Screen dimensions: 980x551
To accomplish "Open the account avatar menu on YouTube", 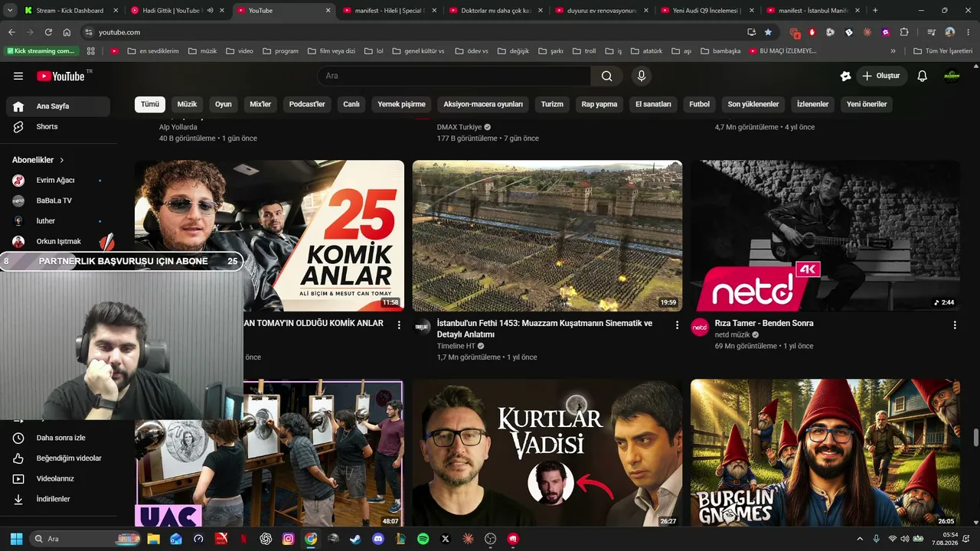I will (952, 76).
